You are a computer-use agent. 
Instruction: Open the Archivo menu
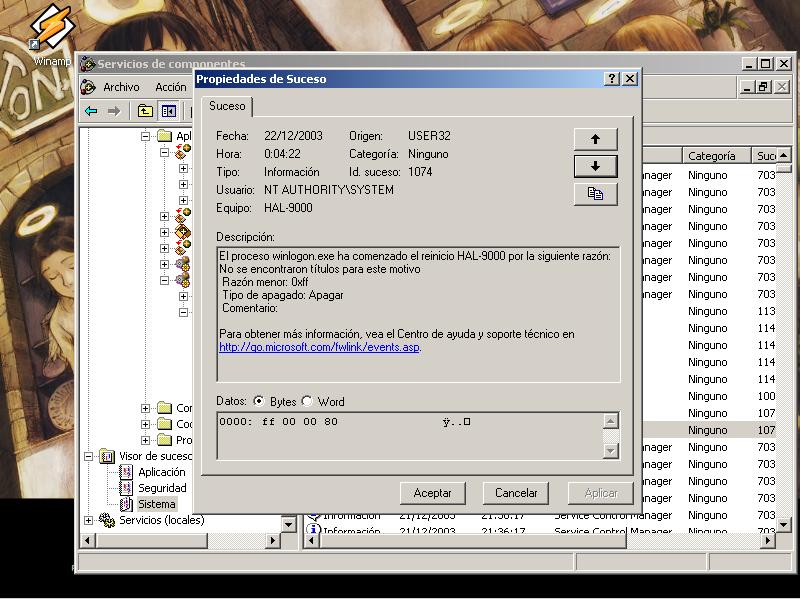tap(121, 87)
